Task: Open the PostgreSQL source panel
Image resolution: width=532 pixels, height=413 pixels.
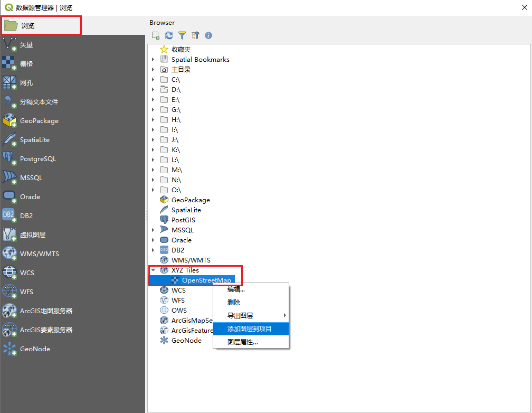Action: click(x=73, y=158)
